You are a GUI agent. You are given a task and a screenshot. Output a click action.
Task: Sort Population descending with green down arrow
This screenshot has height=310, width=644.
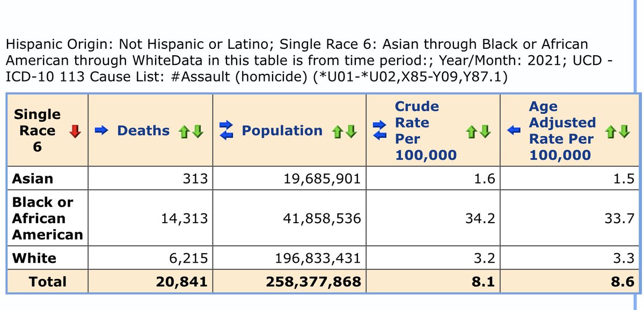pos(350,131)
